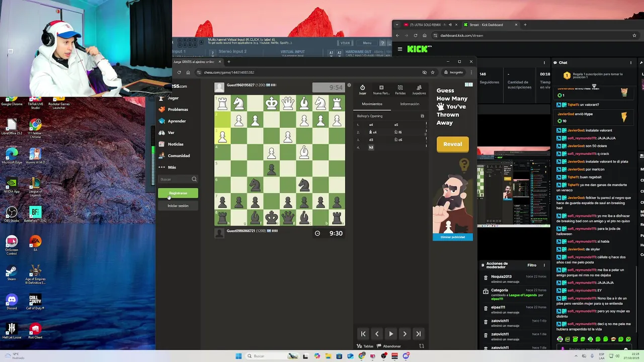Open OBS Studio desktop shortcut

pyautogui.click(x=11, y=215)
